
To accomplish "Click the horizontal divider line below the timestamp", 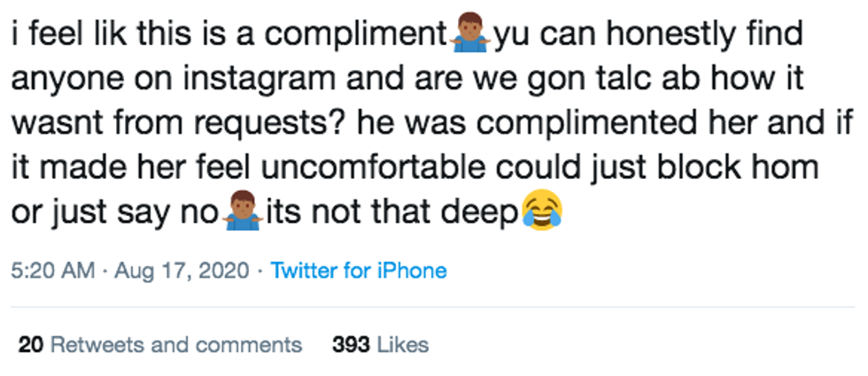I will pos(433,306).
